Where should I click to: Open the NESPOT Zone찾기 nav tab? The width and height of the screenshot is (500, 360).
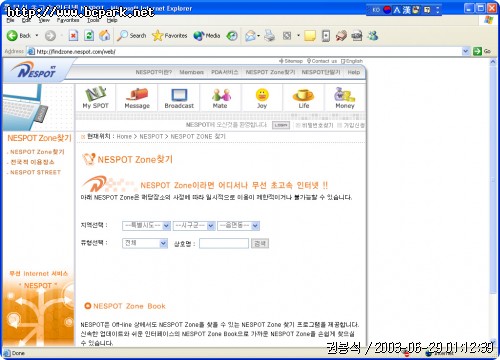point(270,72)
